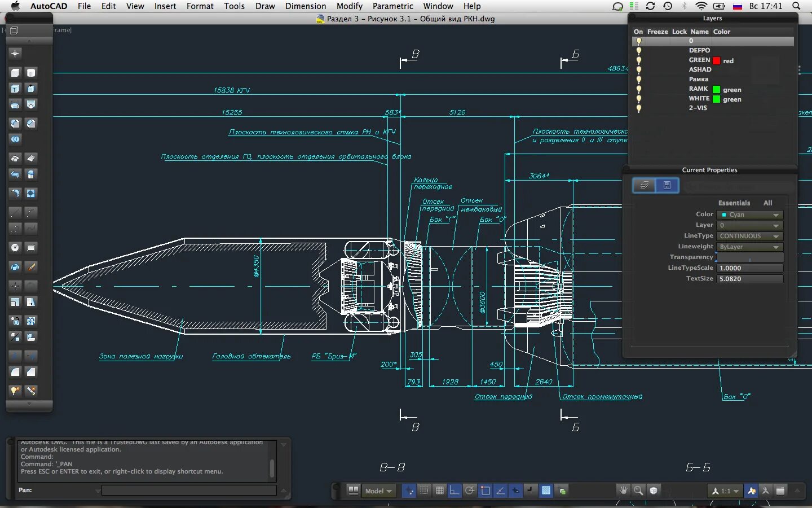
Task: Select the cylinder solid tool
Action: click(31, 73)
